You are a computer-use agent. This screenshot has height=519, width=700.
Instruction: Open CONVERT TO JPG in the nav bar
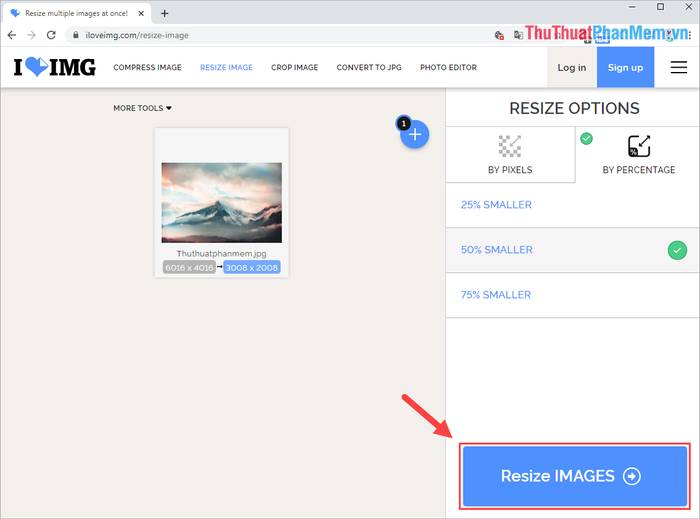[369, 67]
